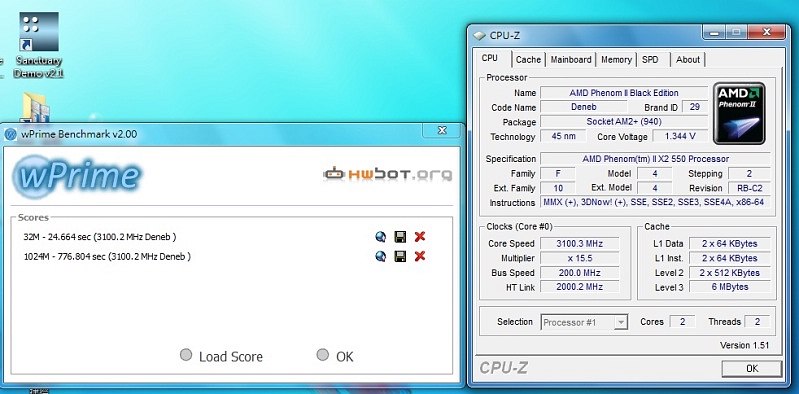This screenshot has height=394, width=799.
Task: Open the Processor #1 selection dropdown
Action: 584,322
